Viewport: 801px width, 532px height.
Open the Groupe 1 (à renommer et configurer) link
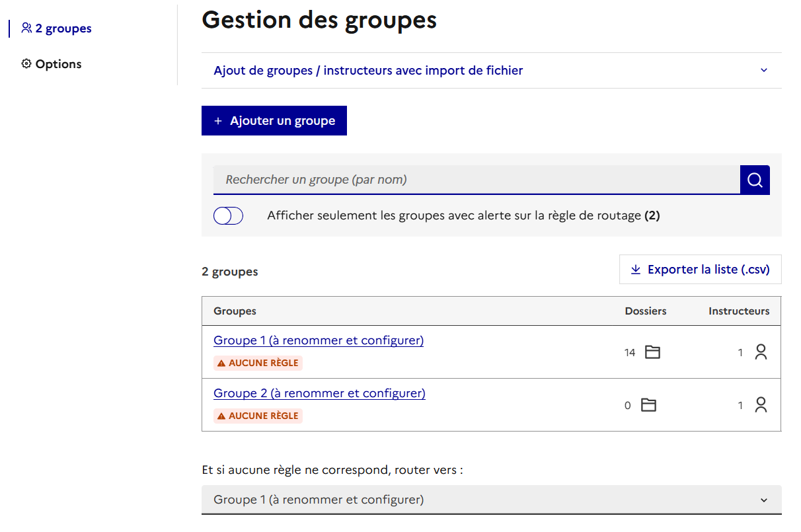318,340
